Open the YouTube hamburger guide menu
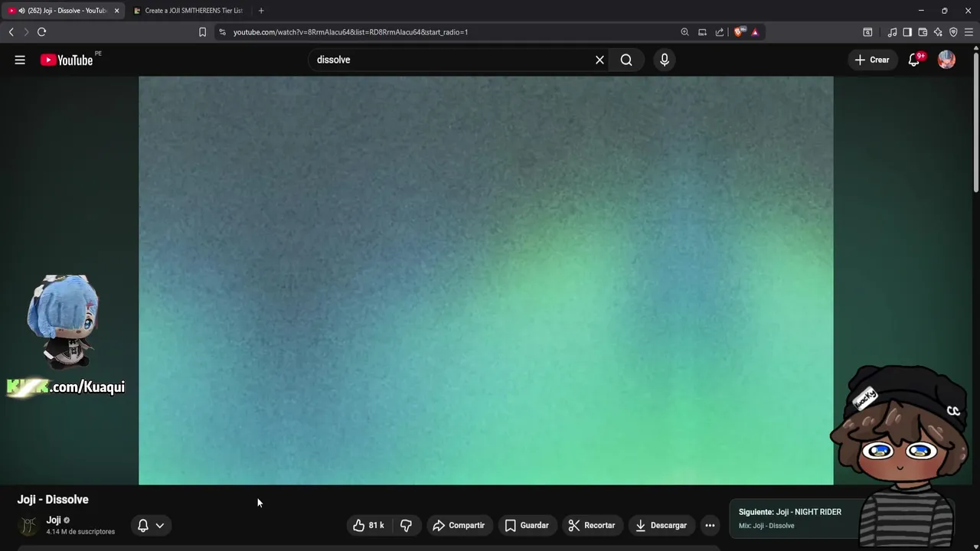The height and width of the screenshot is (551, 980). (x=20, y=60)
